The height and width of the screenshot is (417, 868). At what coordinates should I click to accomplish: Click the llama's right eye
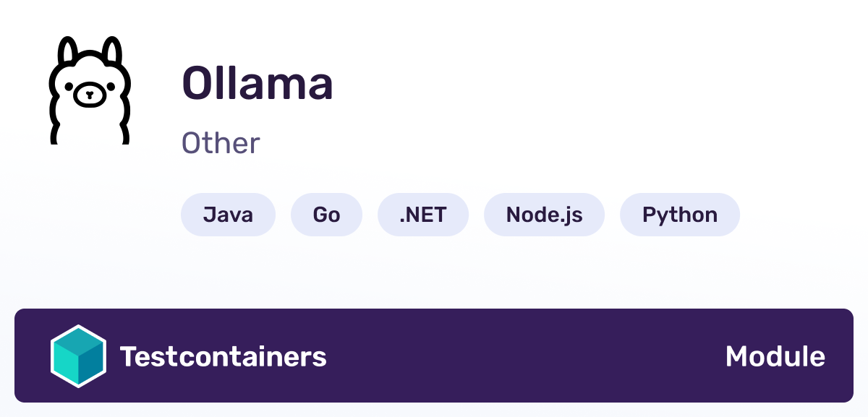point(109,87)
